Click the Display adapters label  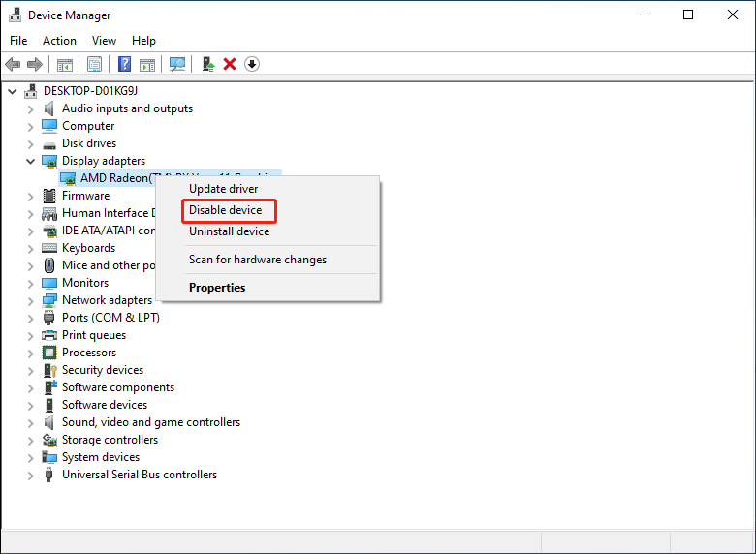point(104,161)
